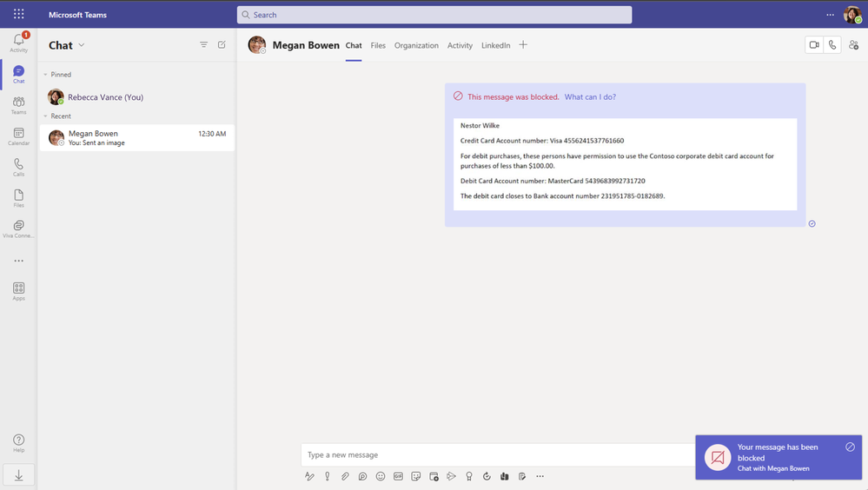Screen dimensions: 868x490
Task: Click the Type a new message field
Action: [498, 454]
